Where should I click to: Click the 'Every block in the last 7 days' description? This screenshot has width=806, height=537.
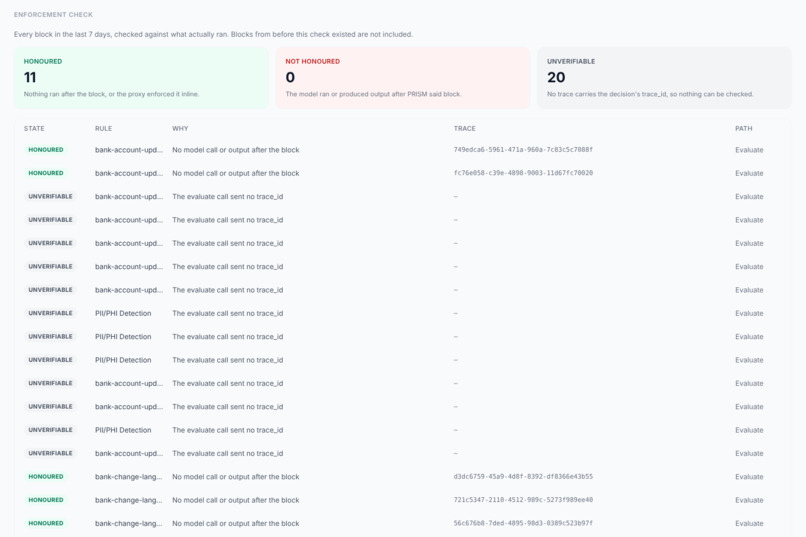click(x=213, y=34)
